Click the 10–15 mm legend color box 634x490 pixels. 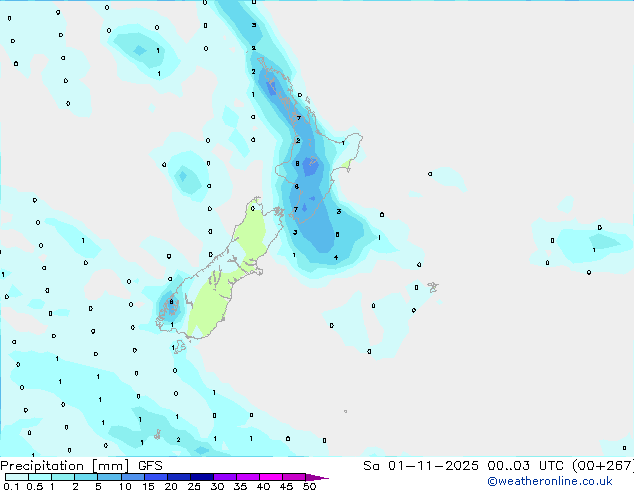133,477
